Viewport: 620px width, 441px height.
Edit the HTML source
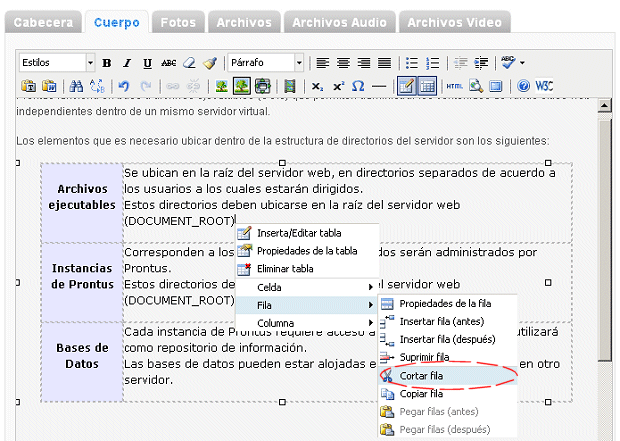[x=454, y=86]
